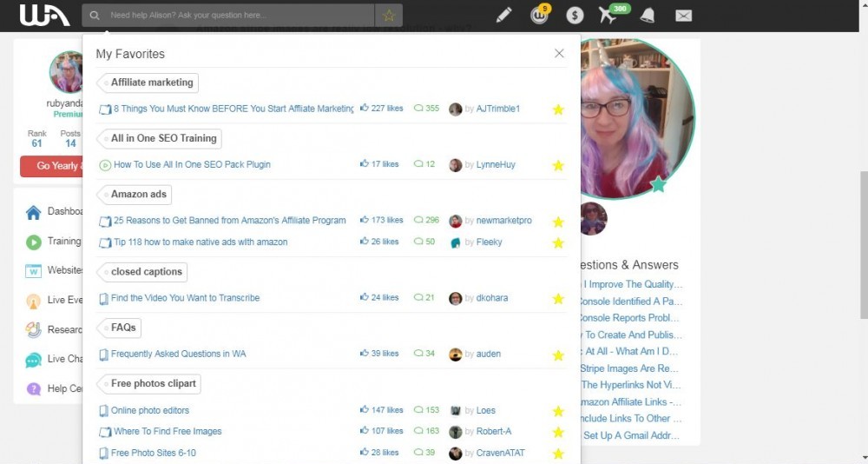Visit Loes author profile
Image resolution: width=868 pixels, height=464 pixels.
485,411
